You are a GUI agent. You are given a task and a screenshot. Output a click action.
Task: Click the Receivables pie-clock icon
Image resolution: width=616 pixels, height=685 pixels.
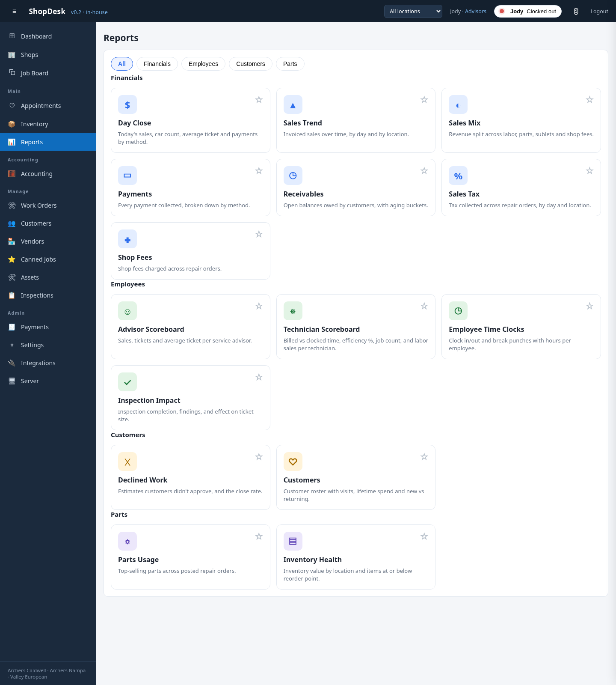coord(293,176)
